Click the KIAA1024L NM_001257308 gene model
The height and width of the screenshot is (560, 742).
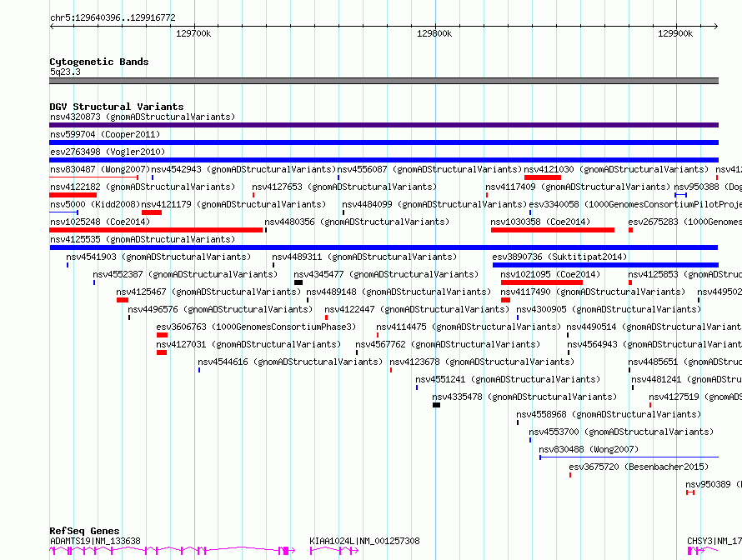tap(334, 551)
